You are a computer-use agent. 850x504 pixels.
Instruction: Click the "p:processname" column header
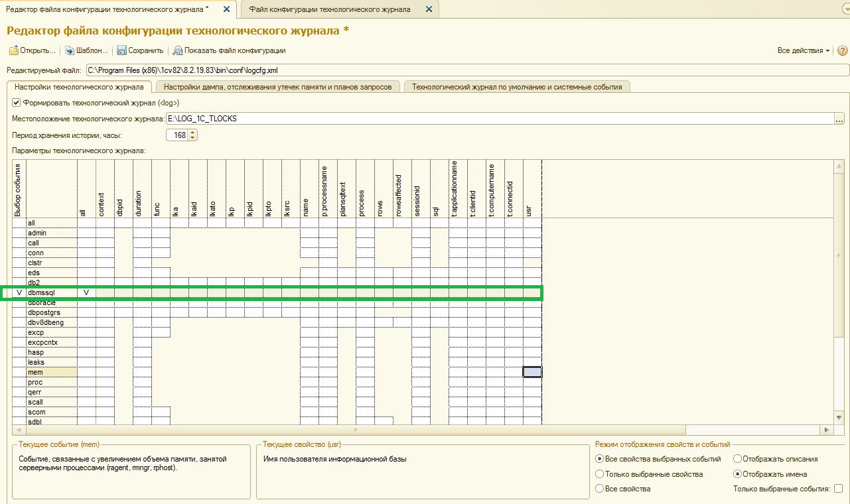[328, 189]
